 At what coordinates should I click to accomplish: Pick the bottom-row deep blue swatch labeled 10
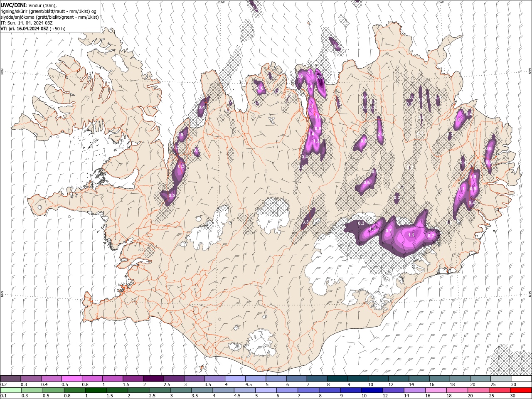[372, 390]
